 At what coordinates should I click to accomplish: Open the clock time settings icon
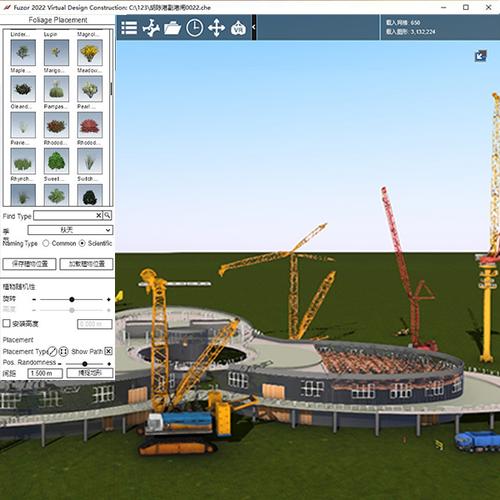click(x=195, y=28)
